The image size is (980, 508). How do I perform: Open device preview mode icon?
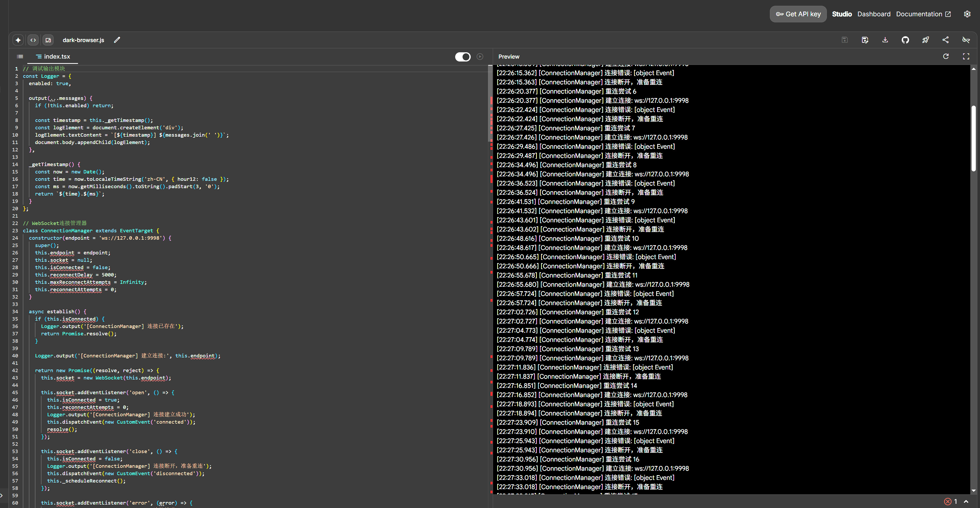[48, 40]
